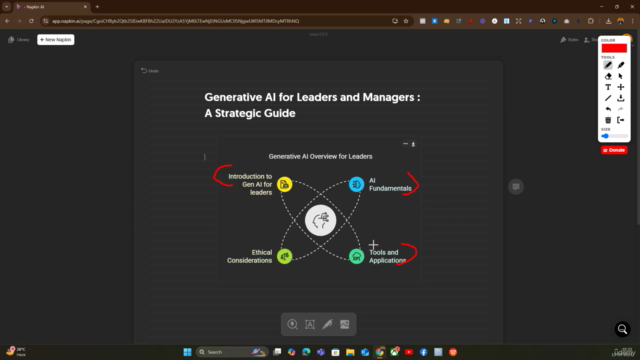Click teal Tools and Applications node icon

tap(356, 256)
